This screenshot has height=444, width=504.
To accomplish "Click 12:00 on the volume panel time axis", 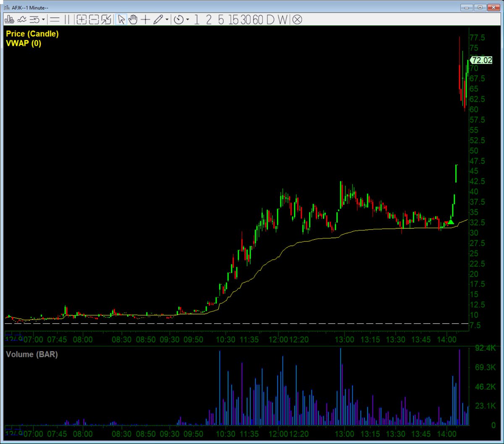I will 278,434.
